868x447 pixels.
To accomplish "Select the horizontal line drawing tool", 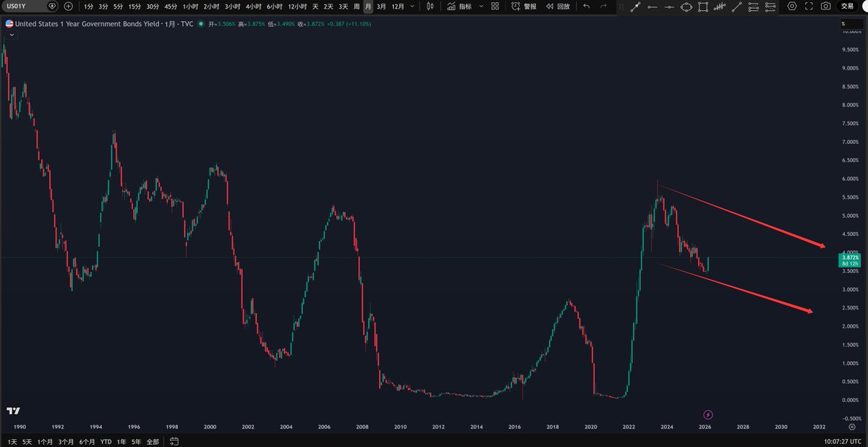I will (668, 6).
